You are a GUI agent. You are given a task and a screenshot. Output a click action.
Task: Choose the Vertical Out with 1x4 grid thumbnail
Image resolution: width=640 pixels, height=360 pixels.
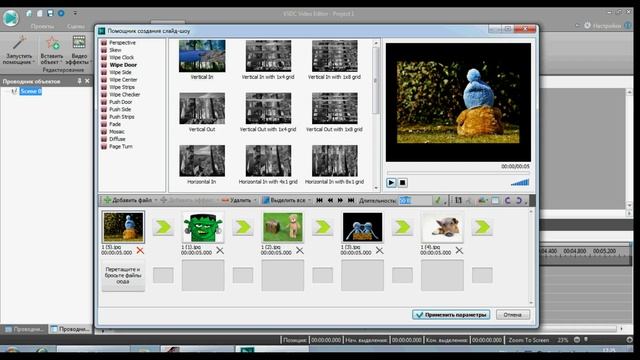[268, 108]
